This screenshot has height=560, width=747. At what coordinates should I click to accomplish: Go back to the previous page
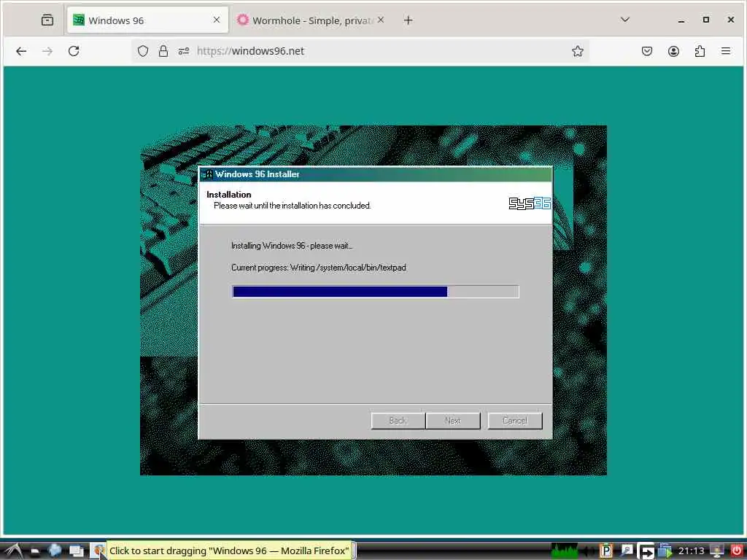tap(21, 51)
